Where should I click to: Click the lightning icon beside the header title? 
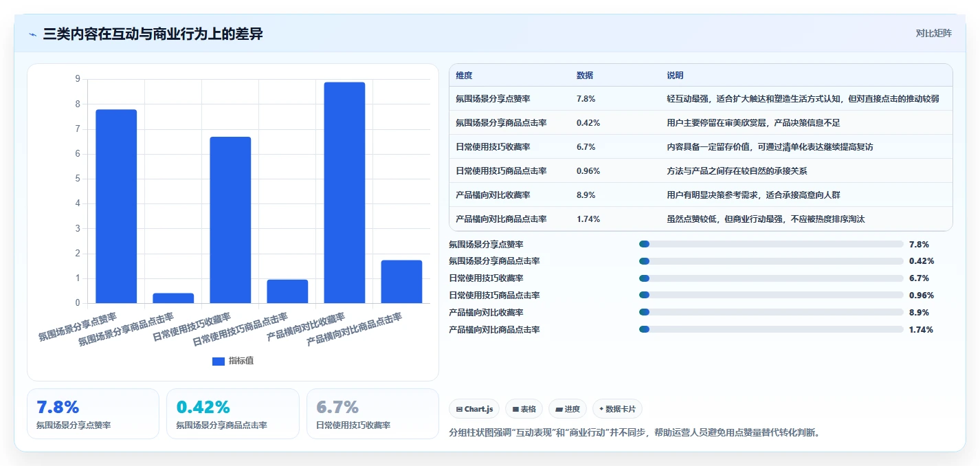point(33,34)
